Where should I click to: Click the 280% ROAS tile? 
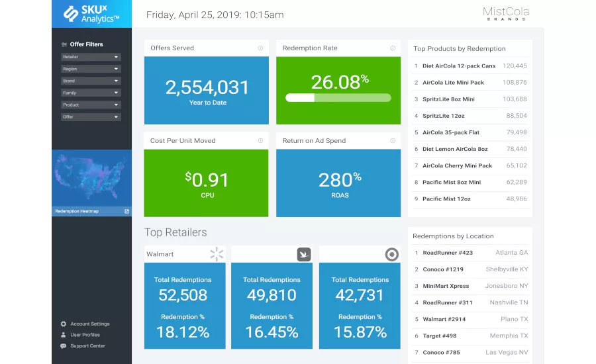click(x=338, y=183)
